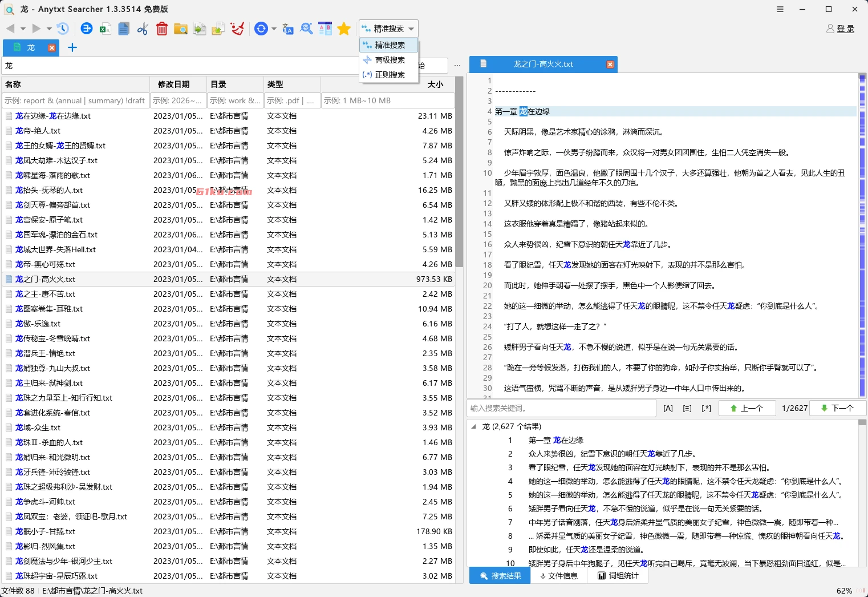Open the hamburger menu in title bar
The image size is (868, 597).
pos(780,9)
